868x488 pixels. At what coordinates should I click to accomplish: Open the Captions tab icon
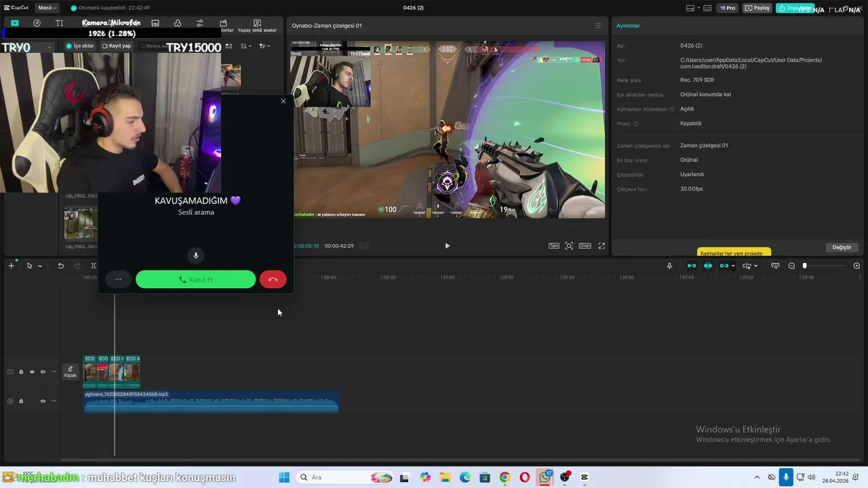pyautogui.click(x=155, y=23)
